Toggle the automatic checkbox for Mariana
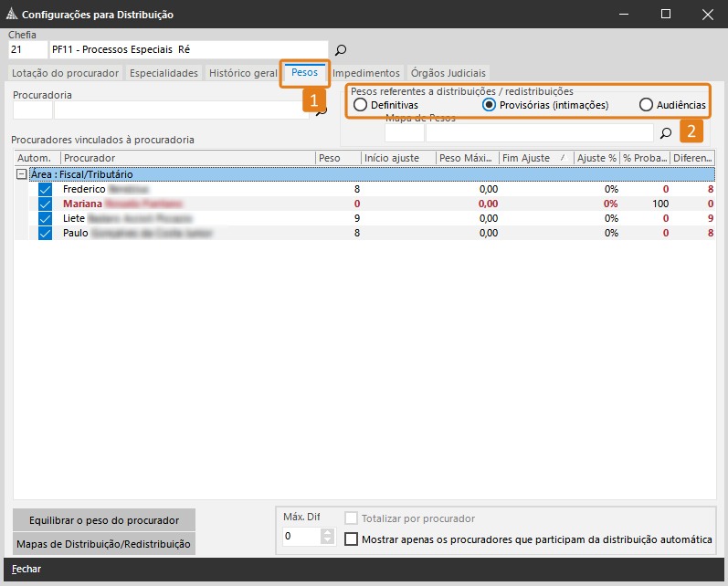 [46, 204]
